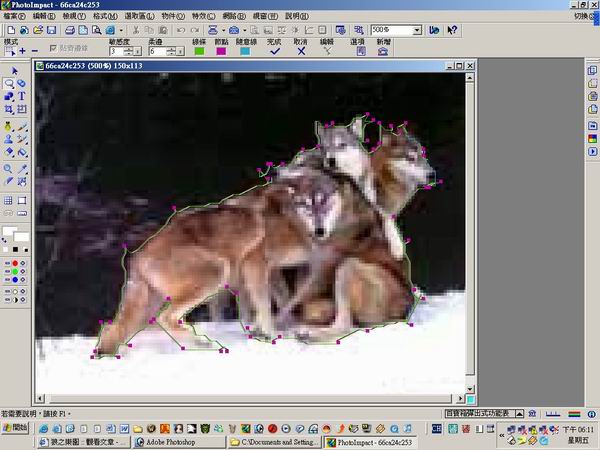Click the Undo arrow icon
600x450 pixels.
point(181,30)
